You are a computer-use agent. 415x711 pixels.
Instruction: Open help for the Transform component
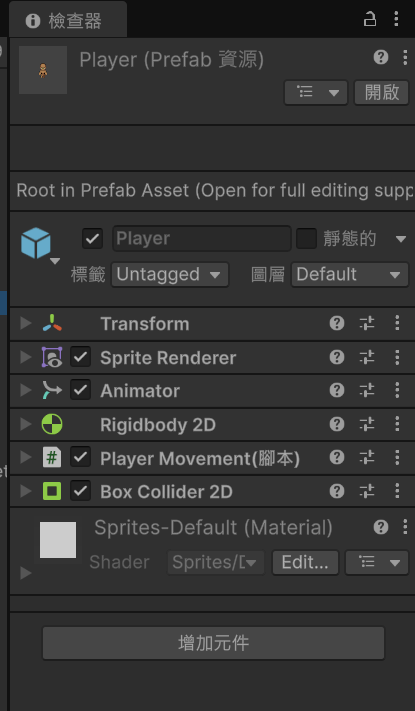(337, 323)
